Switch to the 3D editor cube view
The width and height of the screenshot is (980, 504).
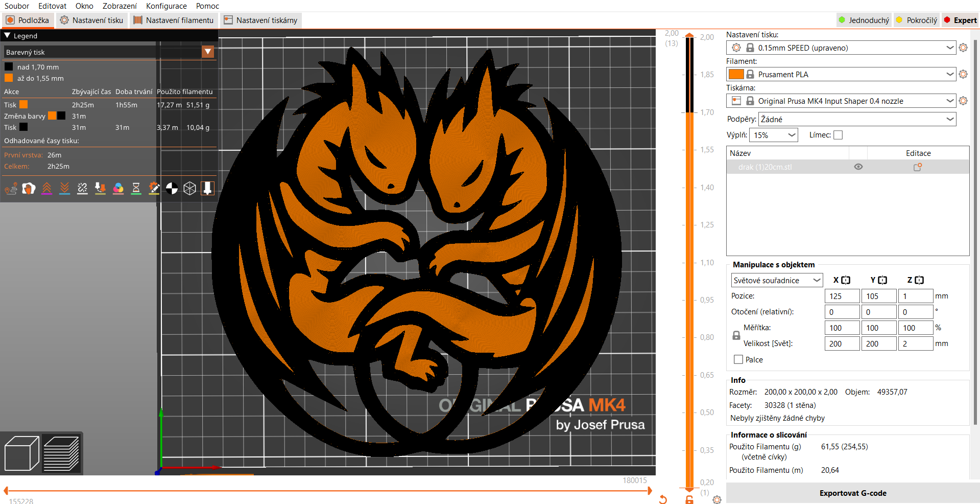[21, 453]
